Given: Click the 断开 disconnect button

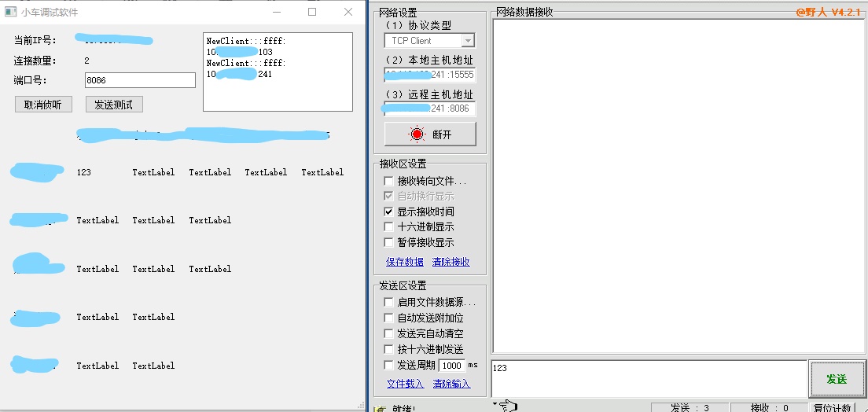Looking at the screenshot, I should pyautogui.click(x=430, y=134).
